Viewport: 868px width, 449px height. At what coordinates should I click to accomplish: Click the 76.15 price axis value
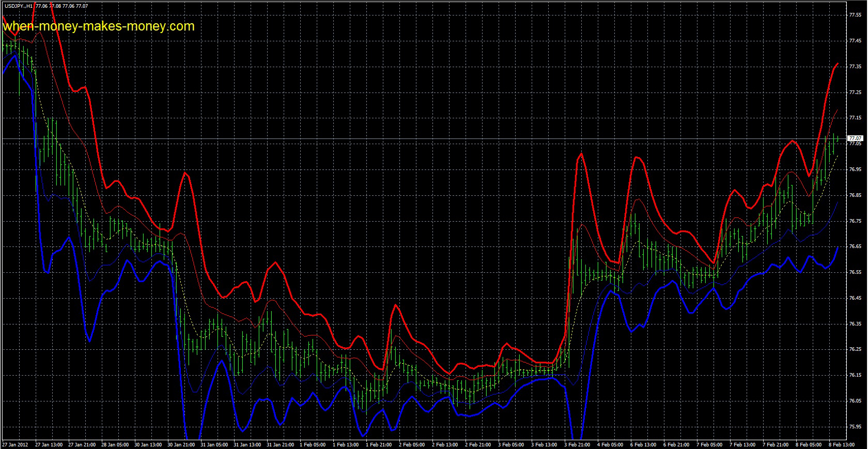tap(855, 375)
